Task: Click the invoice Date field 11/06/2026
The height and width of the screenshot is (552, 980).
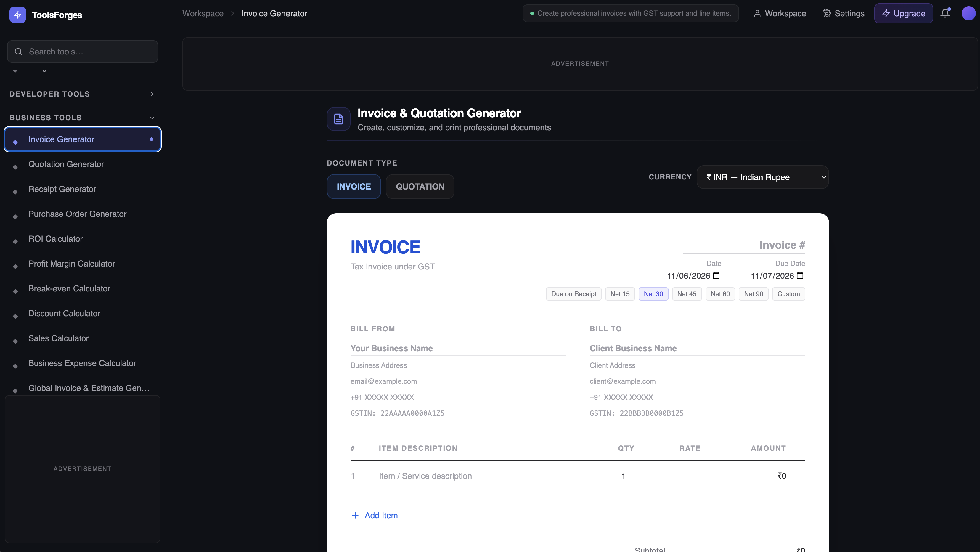Action: point(693,275)
